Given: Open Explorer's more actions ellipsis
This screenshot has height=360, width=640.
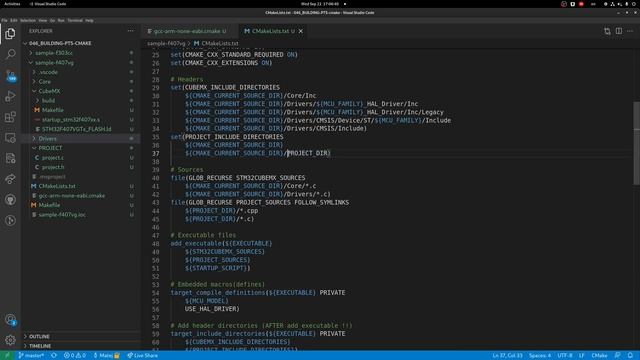Looking at the screenshot, I should click(x=130, y=31).
